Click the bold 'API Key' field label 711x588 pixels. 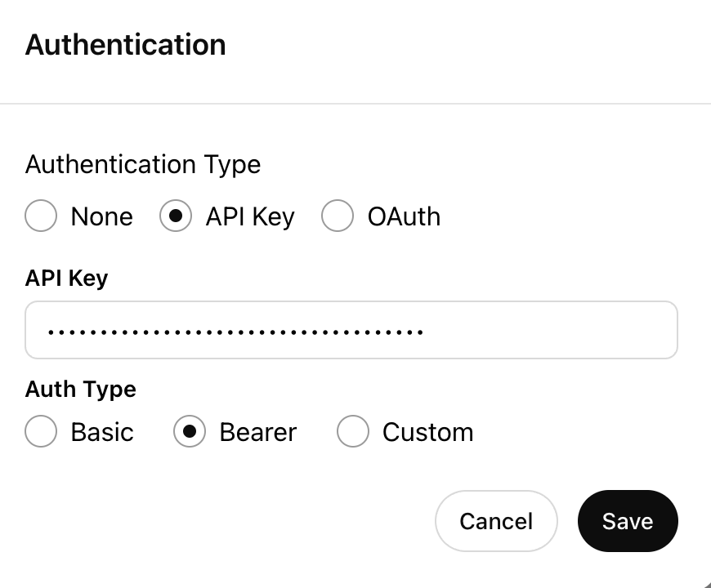(x=67, y=278)
